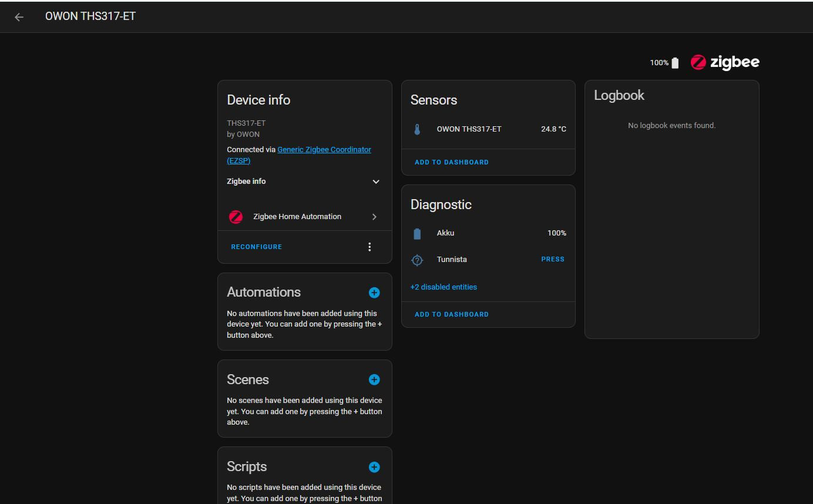Click the 'No logbook events found.' text
This screenshot has height=504, width=813.
(x=672, y=125)
